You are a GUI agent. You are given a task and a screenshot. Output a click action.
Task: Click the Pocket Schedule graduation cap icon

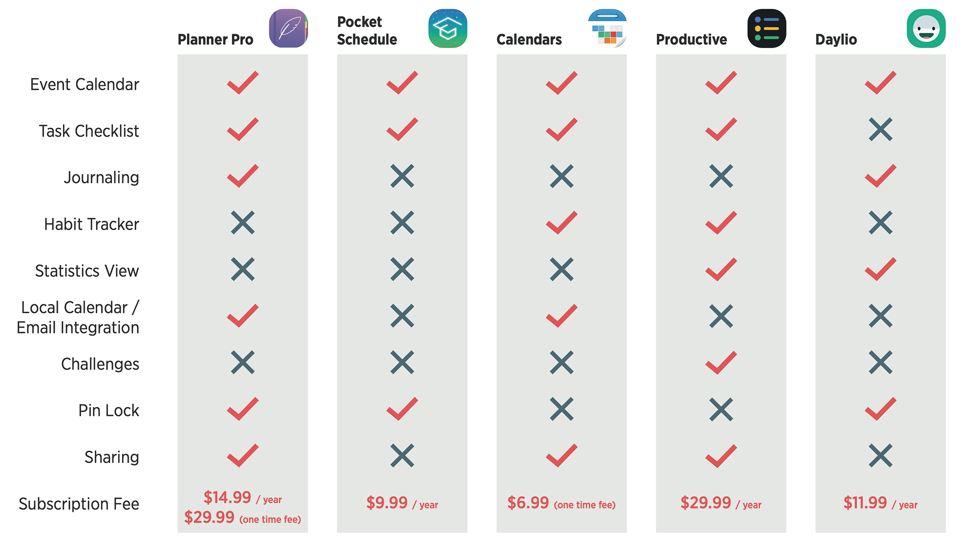pyautogui.click(x=448, y=28)
